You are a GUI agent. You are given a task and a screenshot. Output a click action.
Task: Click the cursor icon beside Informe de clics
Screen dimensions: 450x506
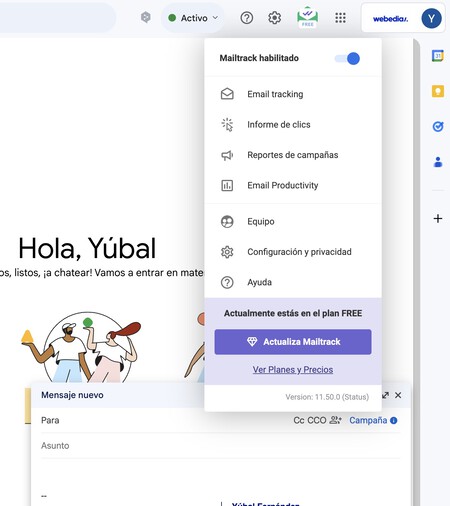(x=227, y=125)
